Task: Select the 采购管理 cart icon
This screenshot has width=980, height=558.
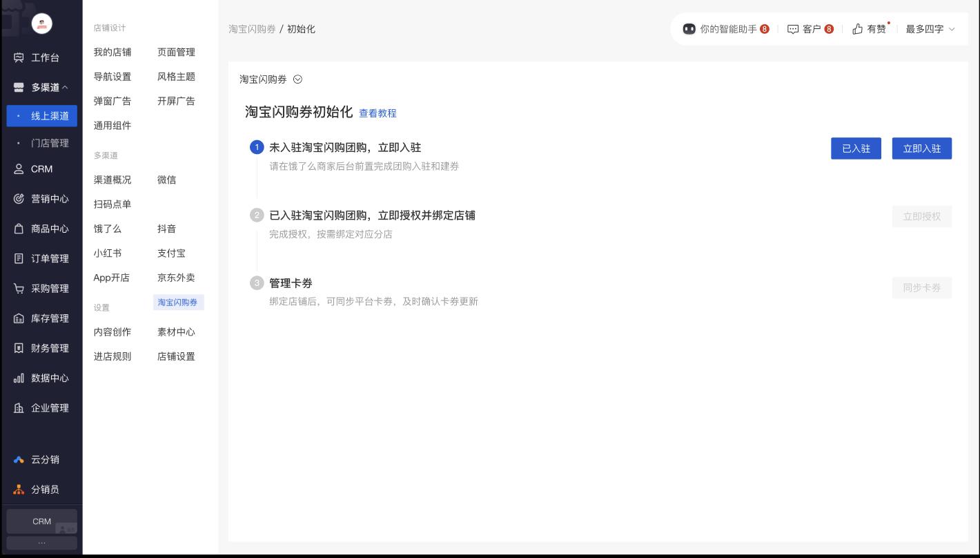Action: click(19, 289)
